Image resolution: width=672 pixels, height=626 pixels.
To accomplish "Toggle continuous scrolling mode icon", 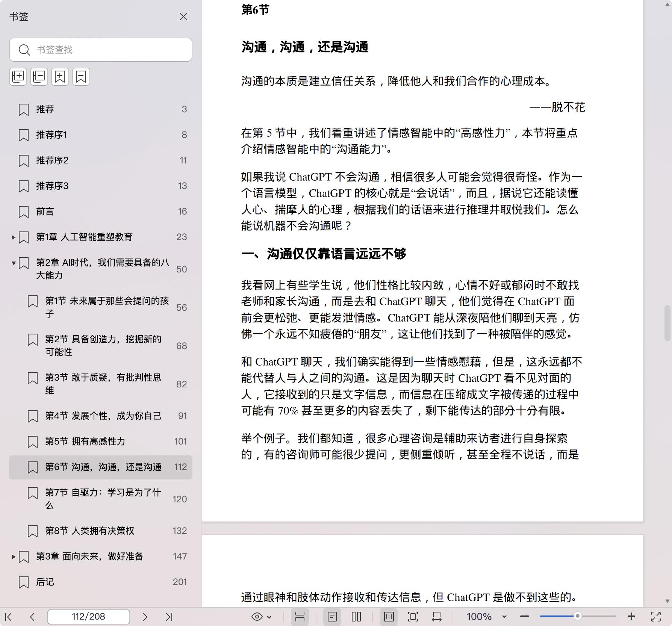I will tap(300, 617).
